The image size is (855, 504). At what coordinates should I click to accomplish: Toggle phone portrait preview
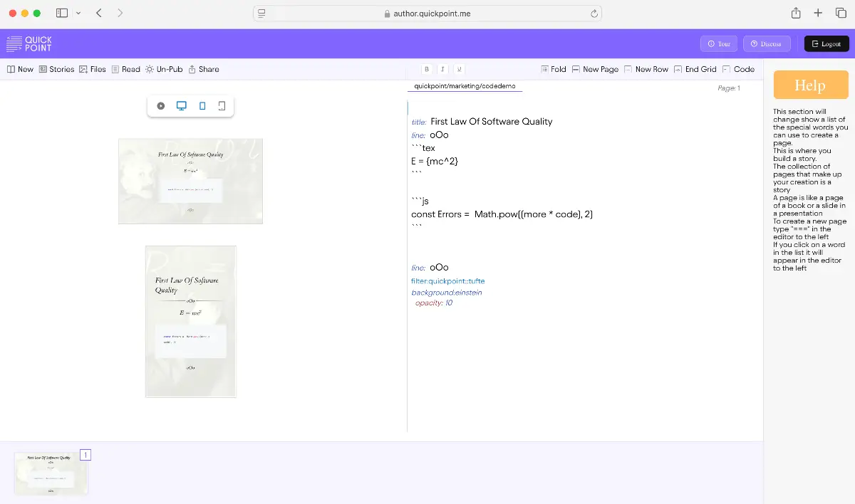(202, 106)
